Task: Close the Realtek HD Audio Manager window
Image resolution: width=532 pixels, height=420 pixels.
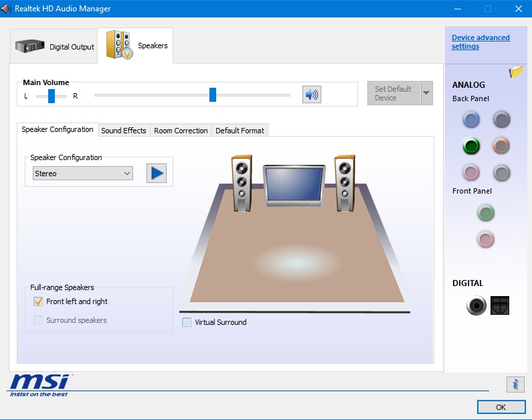Action: click(518, 9)
